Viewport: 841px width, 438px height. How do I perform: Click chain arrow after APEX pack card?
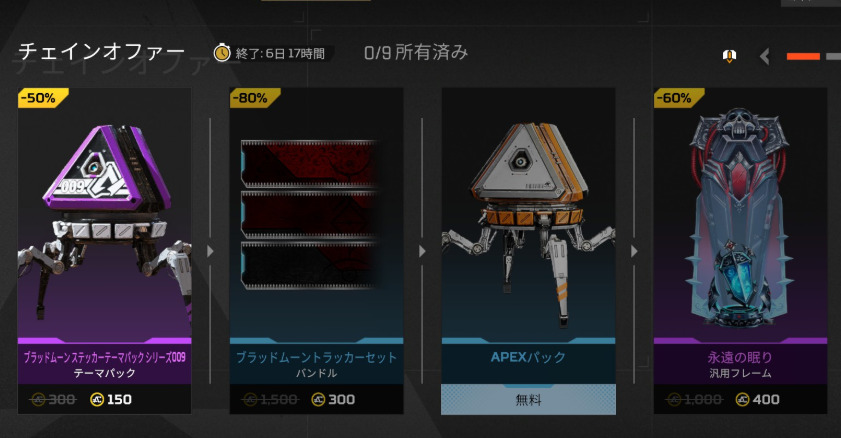[x=634, y=251]
